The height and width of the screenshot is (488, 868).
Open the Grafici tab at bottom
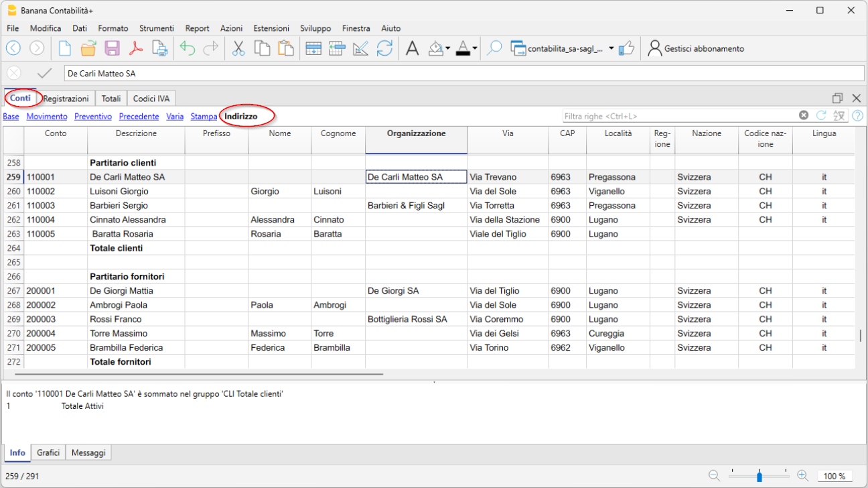[x=48, y=453]
